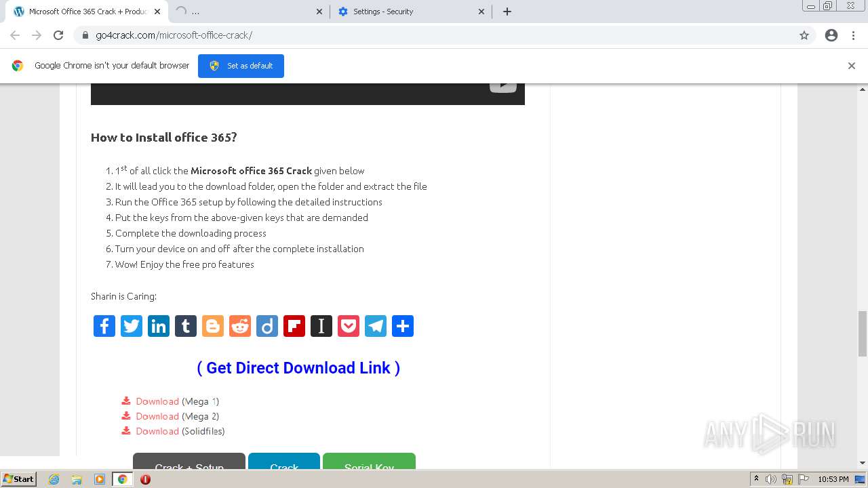Share the page on Facebook
The height and width of the screenshot is (488, 868).
click(x=104, y=326)
